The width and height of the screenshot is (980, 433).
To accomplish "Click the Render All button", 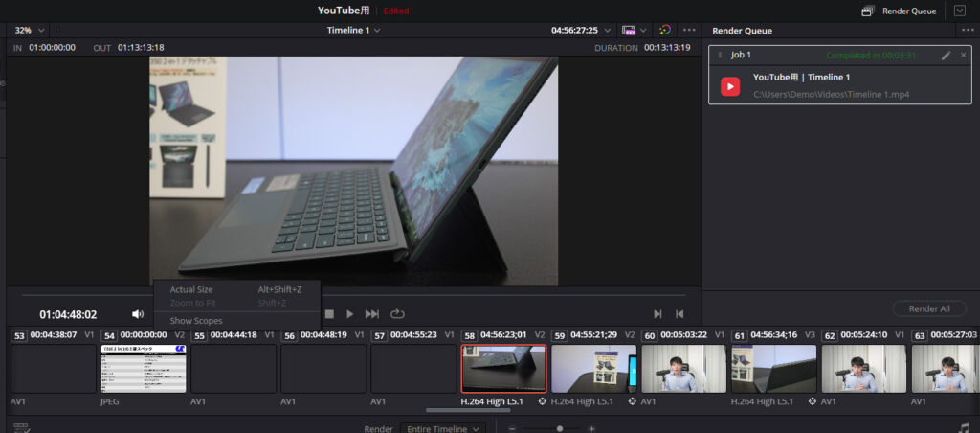I will click(928, 308).
